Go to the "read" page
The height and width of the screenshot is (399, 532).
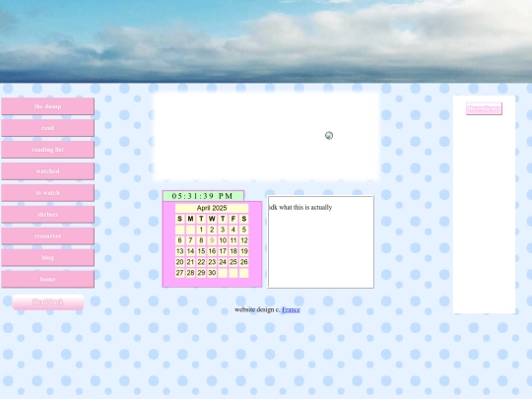[x=48, y=128]
